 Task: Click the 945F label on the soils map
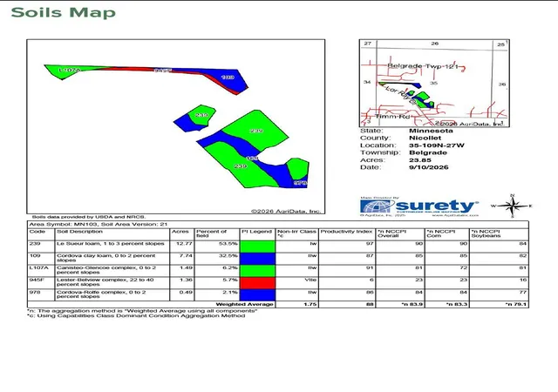163,71
